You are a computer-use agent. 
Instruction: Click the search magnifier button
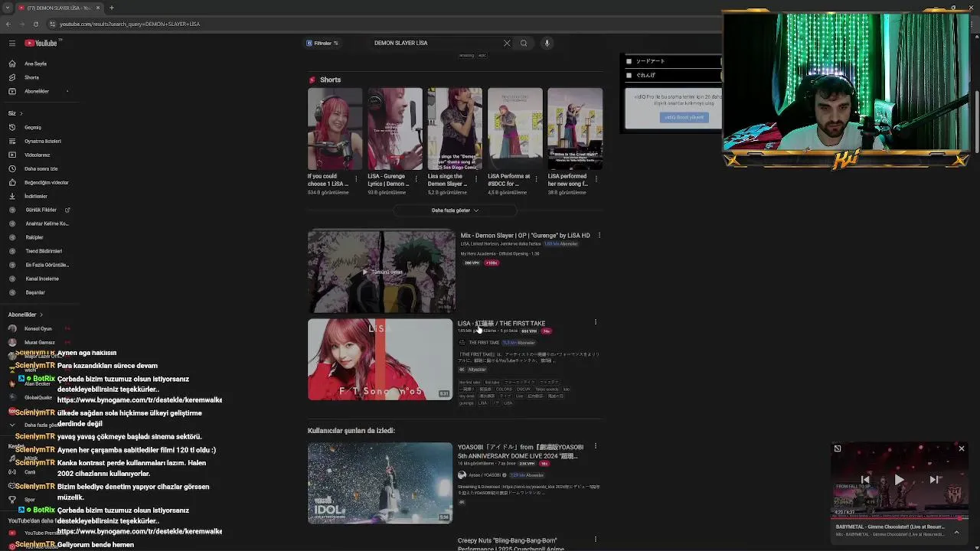524,43
